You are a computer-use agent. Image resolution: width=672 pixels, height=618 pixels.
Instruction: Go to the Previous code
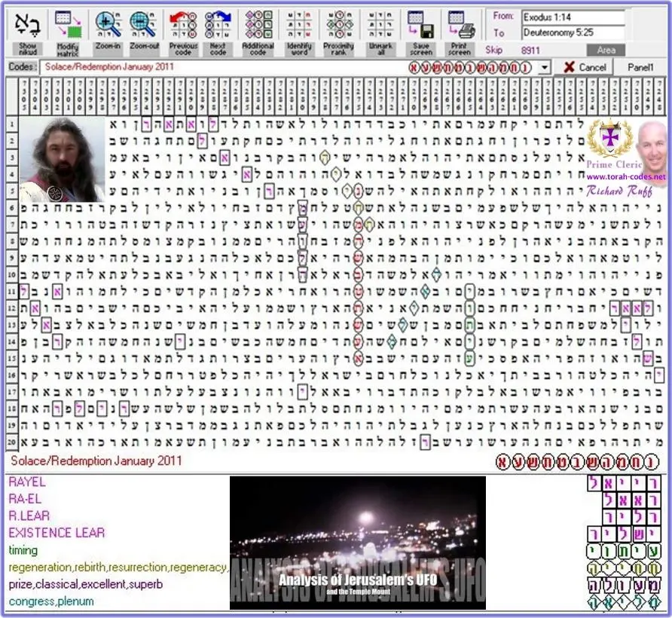(183, 24)
